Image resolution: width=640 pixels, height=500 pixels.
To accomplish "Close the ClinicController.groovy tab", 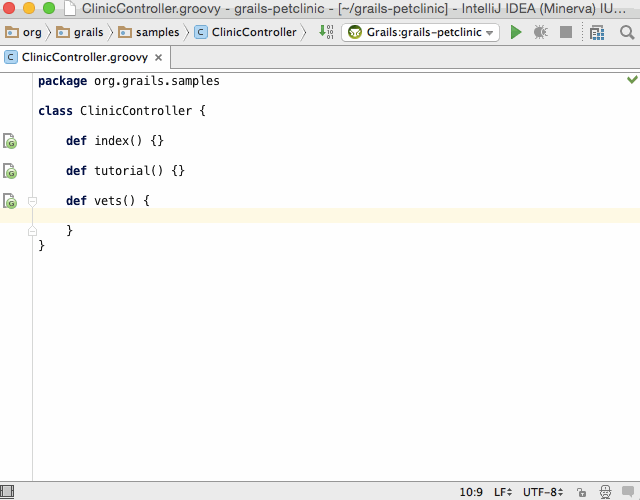I will [159, 58].
